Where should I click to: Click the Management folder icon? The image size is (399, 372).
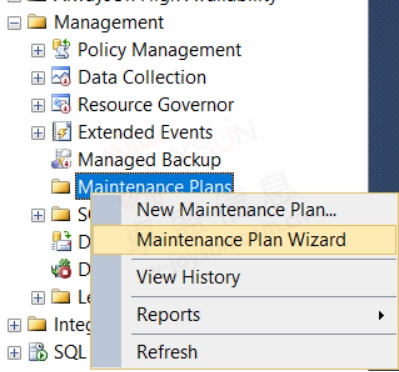(37, 22)
